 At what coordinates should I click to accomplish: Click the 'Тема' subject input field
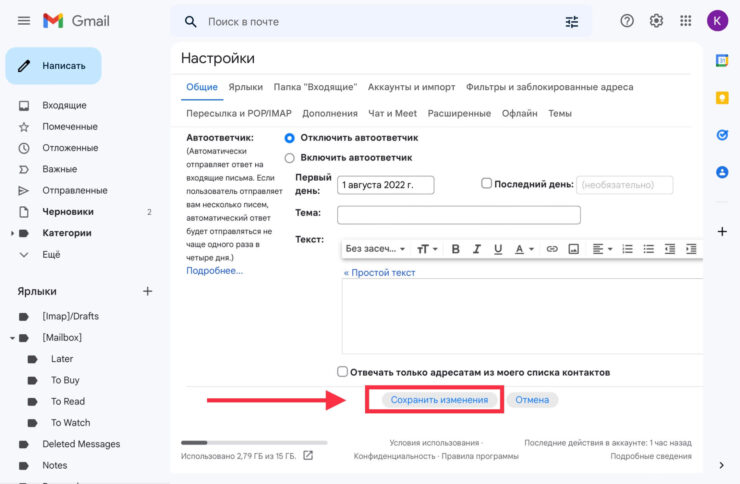(x=458, y=214)
